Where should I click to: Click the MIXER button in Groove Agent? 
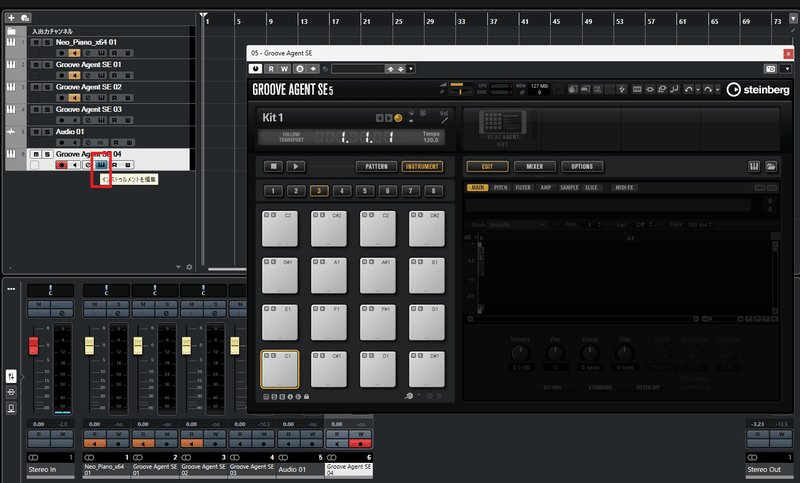tap(535, 166)
